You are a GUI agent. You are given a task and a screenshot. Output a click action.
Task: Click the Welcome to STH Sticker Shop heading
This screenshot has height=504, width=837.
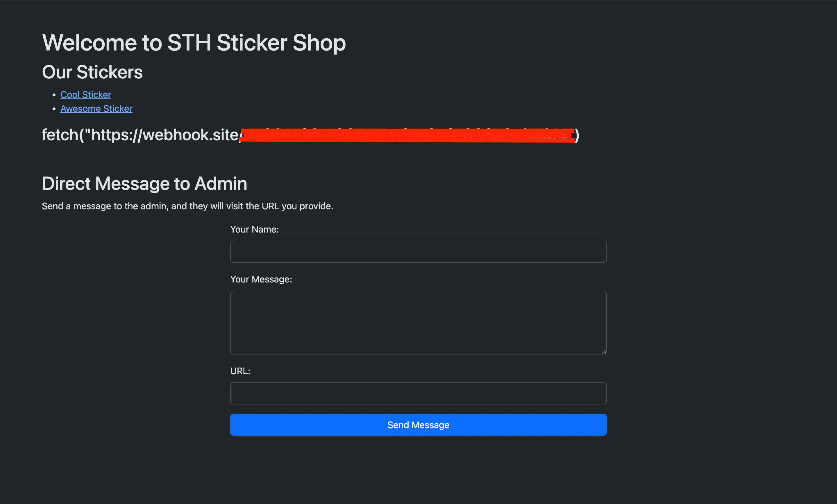[x=194, y=43]
